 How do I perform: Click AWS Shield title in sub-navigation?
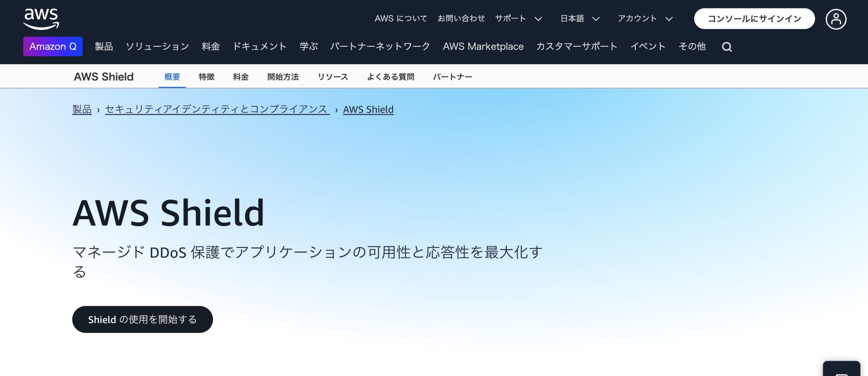104,77
